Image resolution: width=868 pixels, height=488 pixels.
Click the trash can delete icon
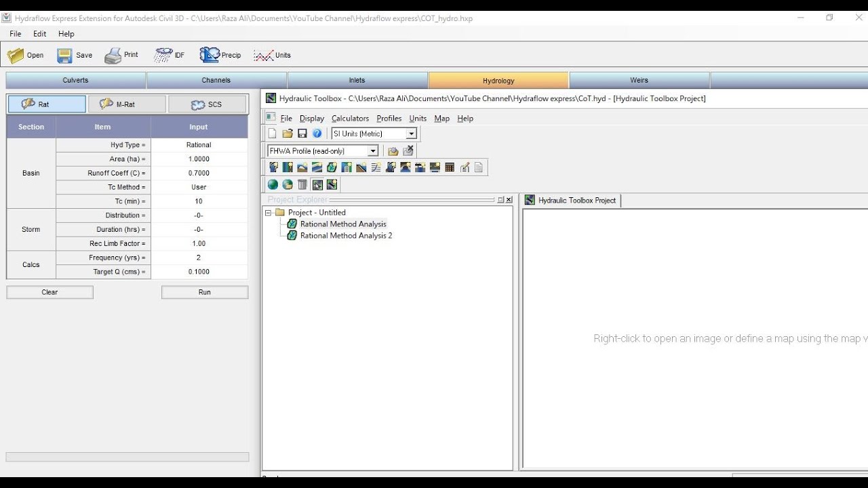(x=302, y=184)
